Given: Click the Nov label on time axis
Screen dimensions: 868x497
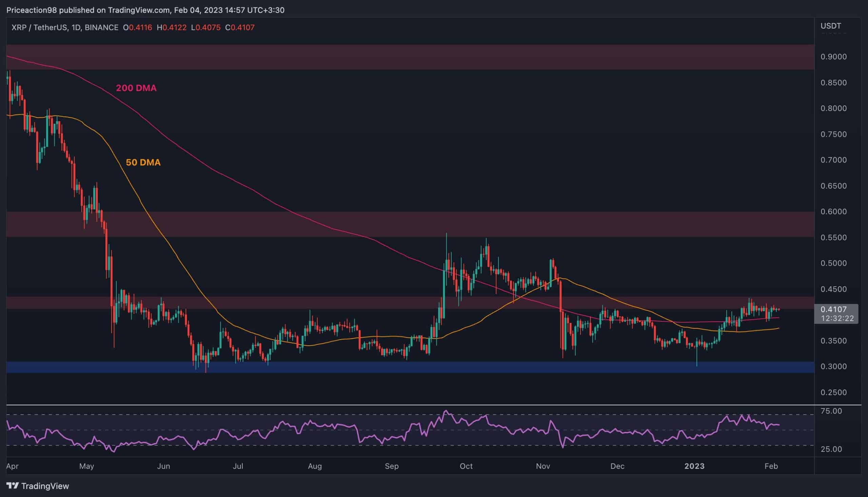Looking at the screenshot, I should coord(543,466).
